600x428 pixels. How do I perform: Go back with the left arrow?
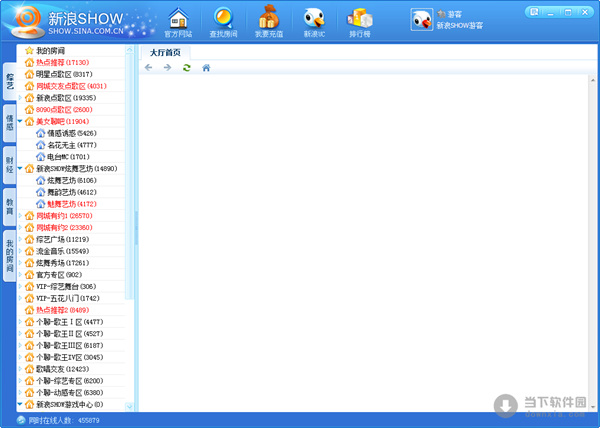148,68
